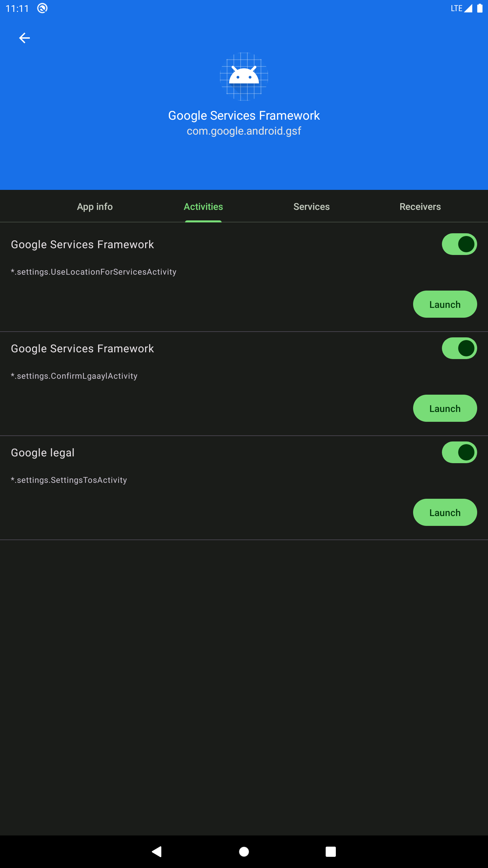Tap the battery status icon
Image resolution: width=488 pixels, height=868 pixels.
tap(480, 8)
